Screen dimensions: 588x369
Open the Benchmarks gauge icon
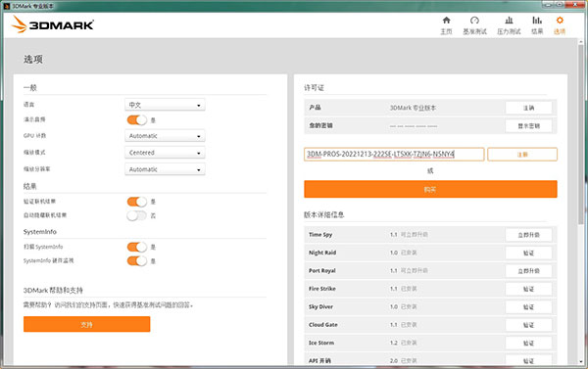pyautogui.click(x=474, y=21)
